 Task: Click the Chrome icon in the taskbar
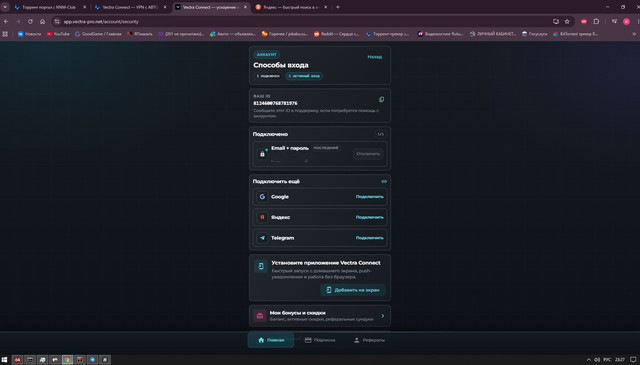[x=67, y=360]
